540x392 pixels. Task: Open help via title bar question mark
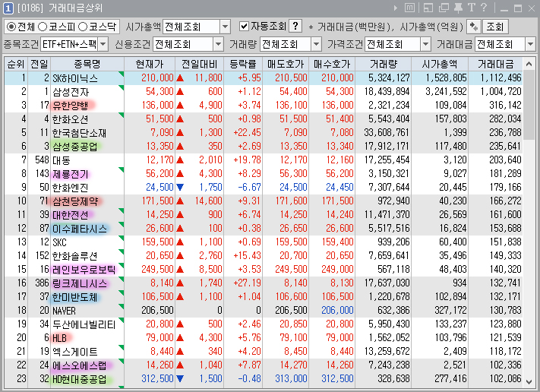tap(484, 8)
